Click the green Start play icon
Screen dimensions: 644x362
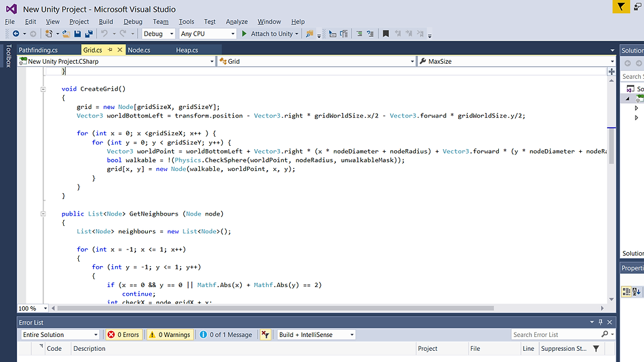pyautogui.click(x=244, y=34)
